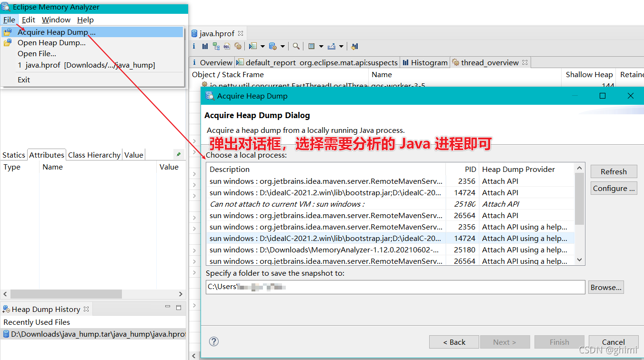Click the Run Expert System Test report icon
The height and width of the screenshot is (360, 644).
(253, 46)
